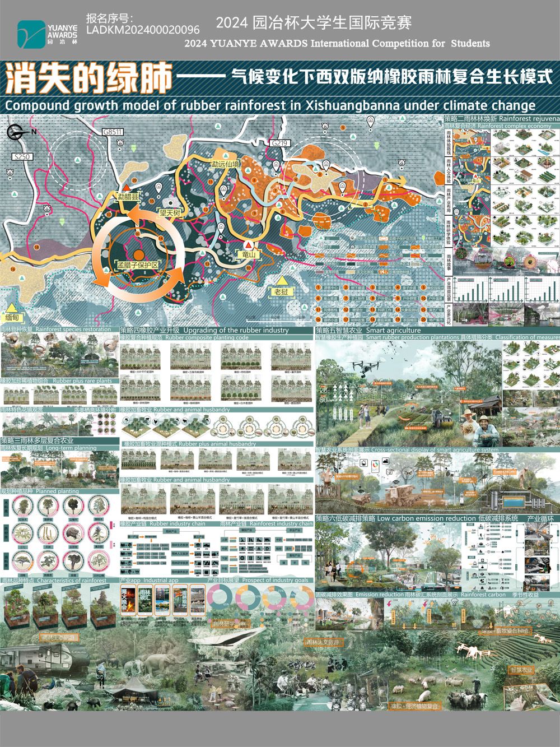This screenshot has width=560, height=747.
Task: Click the 'Rainforest industry chain' heading
Action: click(x=281, y=524)
